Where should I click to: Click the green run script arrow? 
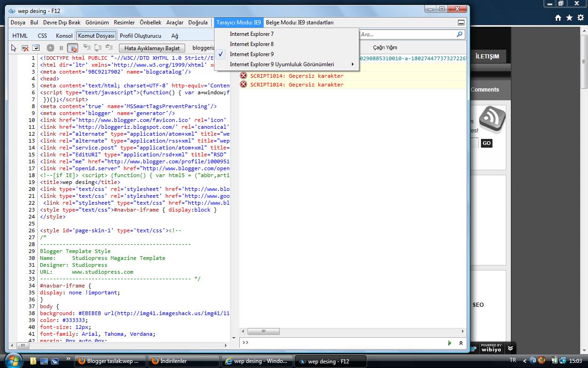point(449,343)
